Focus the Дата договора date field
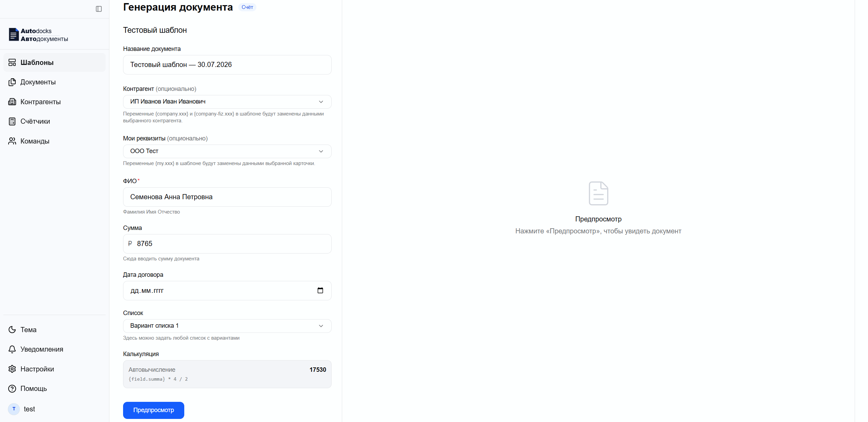The width and height of the screenshot is (868, 422). pyautogui.click(x=227, y=290)
